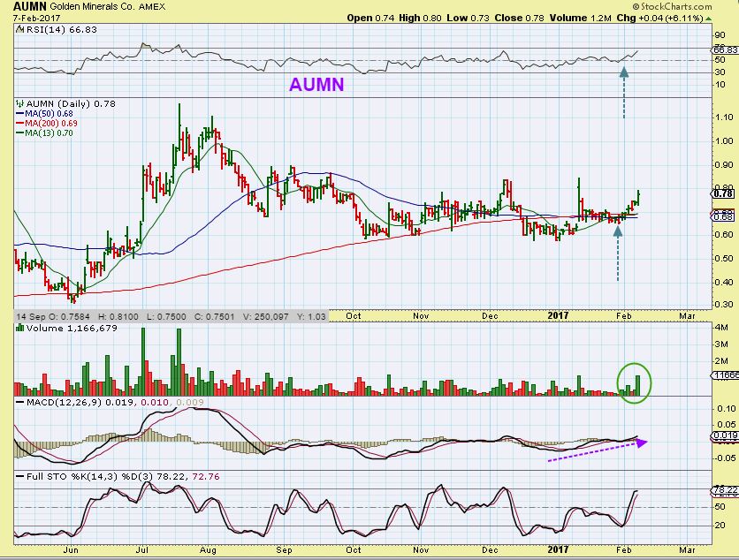The height and width of the screenshot is (560, 739).
Task: Select the AUMN ticker symbol in header
Action: [x=30, y=6]
